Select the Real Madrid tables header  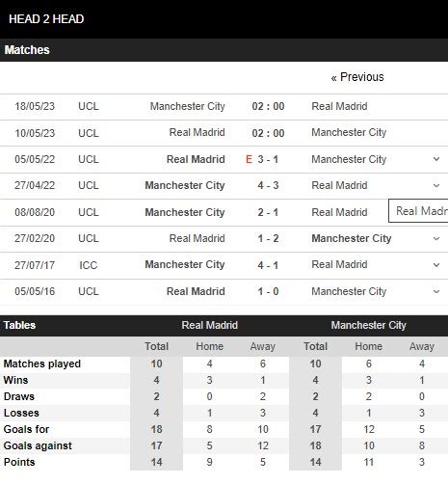[x=210, y=325]
